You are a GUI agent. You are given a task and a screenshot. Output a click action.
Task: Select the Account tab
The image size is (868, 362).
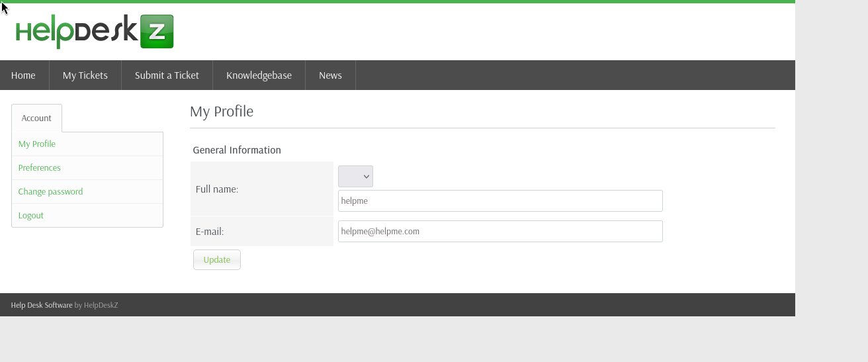[x=36, y=118]
